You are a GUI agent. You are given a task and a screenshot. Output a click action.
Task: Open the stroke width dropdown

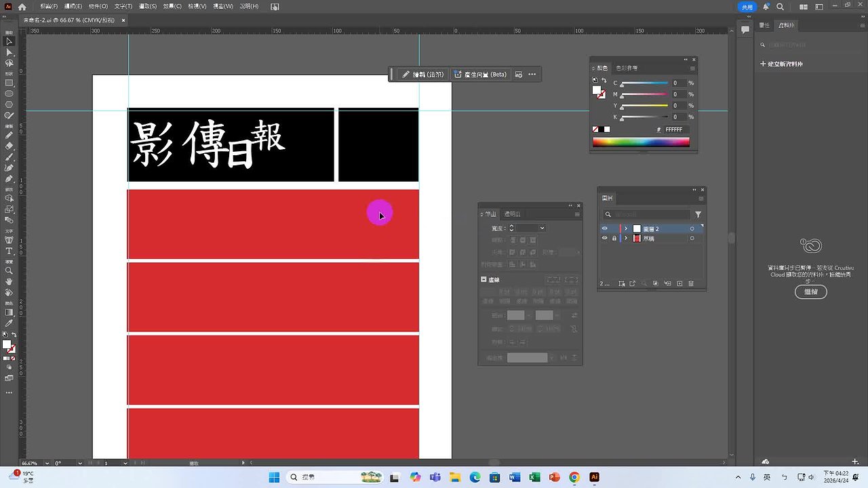point(541,228)
